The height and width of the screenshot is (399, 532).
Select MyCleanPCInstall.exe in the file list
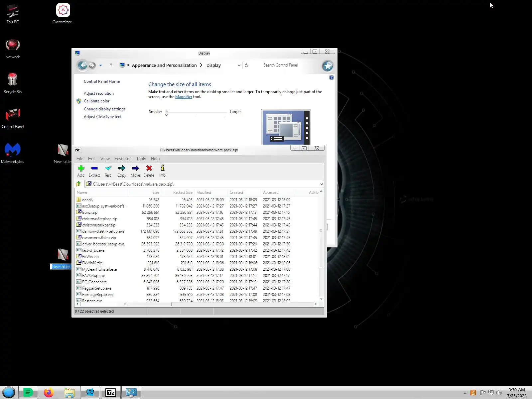(99, 269)
